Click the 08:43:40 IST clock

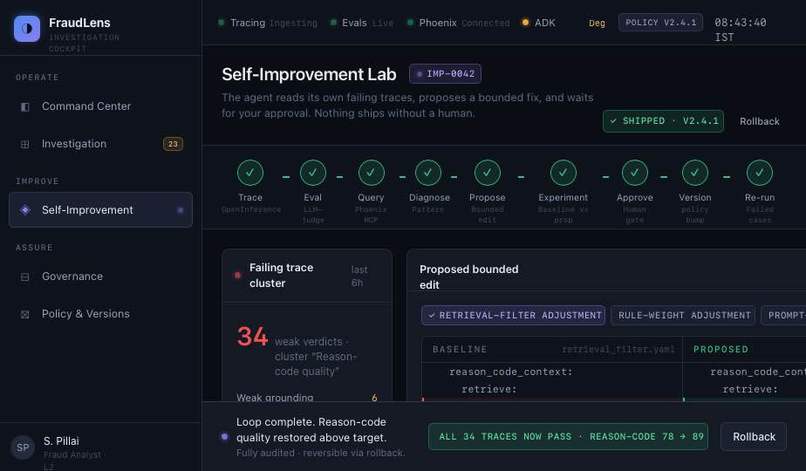740,29
